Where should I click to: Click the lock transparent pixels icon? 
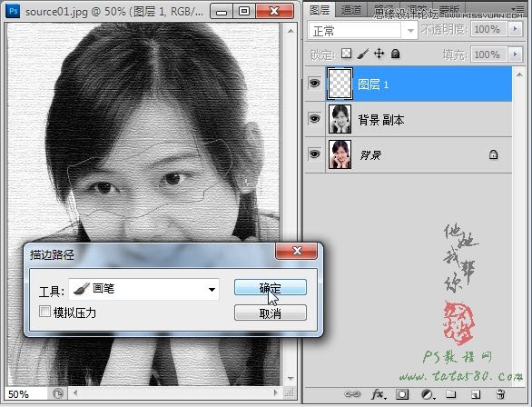[346, 54]
